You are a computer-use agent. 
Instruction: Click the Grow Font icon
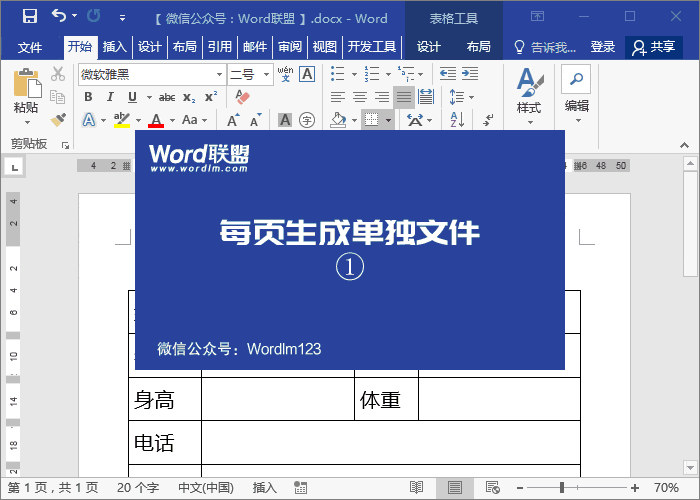pyautogui.click(x=233, y=120)
